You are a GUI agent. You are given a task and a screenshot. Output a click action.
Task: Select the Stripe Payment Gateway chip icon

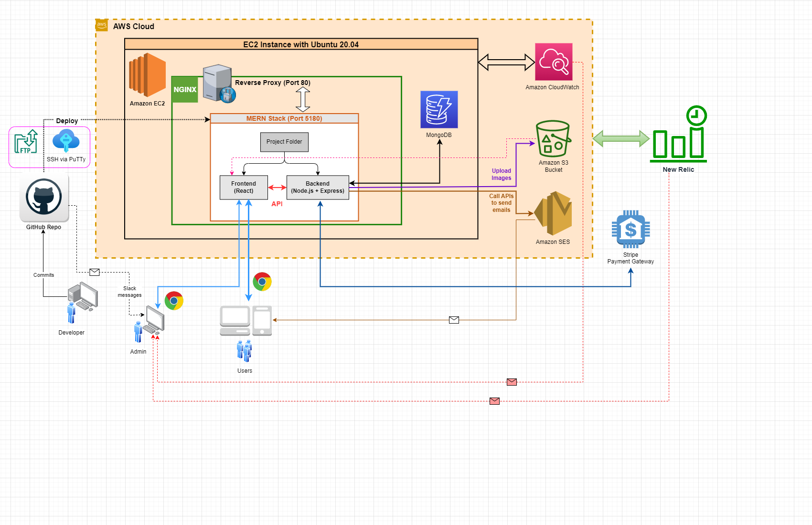630,229
